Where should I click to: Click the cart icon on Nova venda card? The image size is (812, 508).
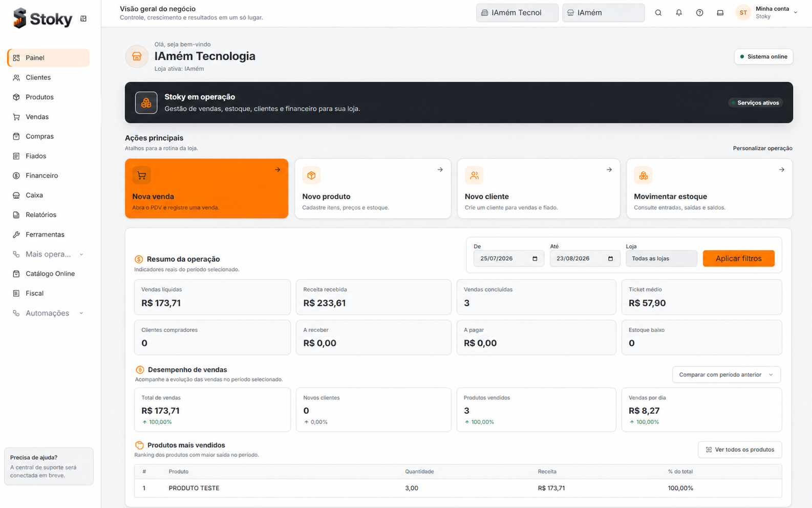(141, 176)
